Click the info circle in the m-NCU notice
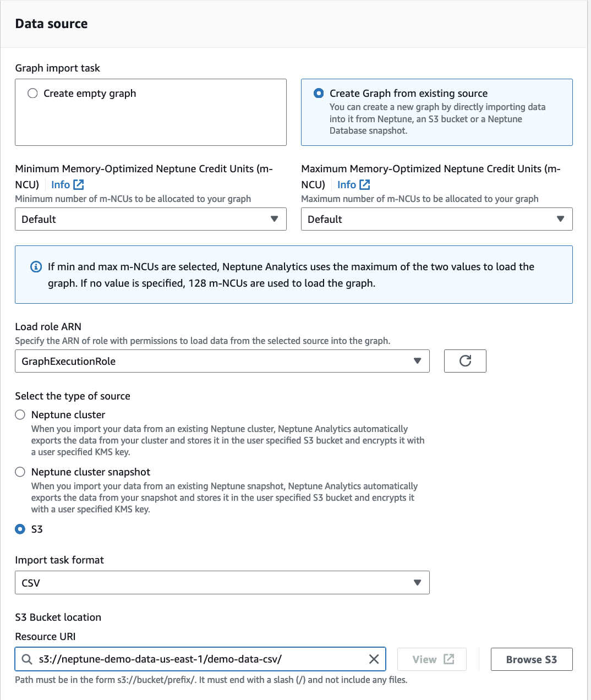This screenshot has width=591, height=700. tap(35, 266)
